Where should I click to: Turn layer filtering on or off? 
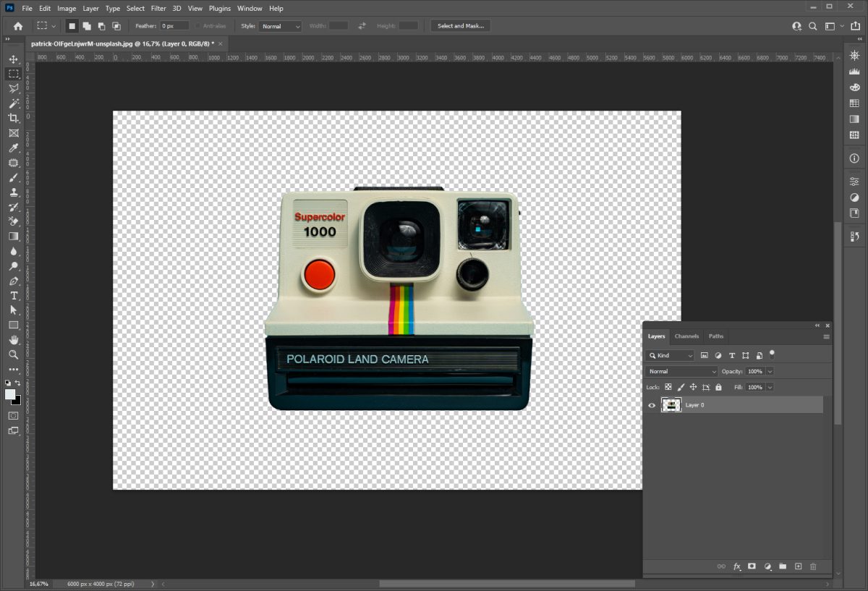click(772, 354)
